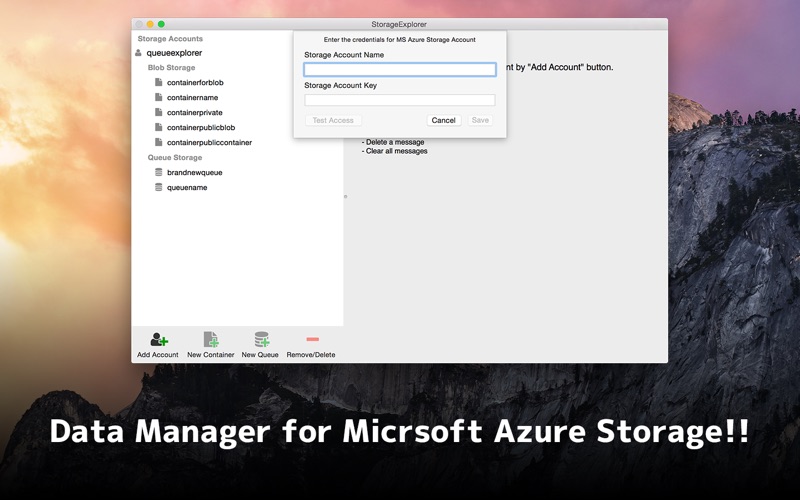Focus the Storage Account Name field
Image resolution: width=800 pixels, height=500 pixels.
tap(399, 69)
